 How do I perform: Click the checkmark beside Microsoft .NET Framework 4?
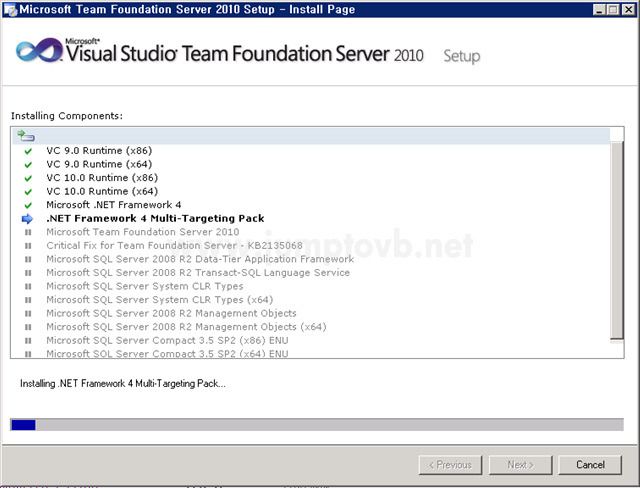click(28, 205)
